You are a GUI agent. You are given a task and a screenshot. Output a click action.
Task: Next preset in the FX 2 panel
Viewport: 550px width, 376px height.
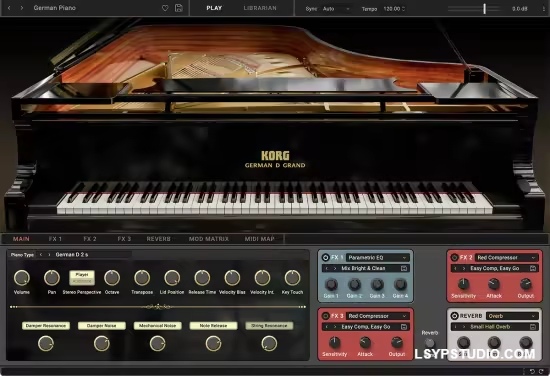tap(464, 268)
